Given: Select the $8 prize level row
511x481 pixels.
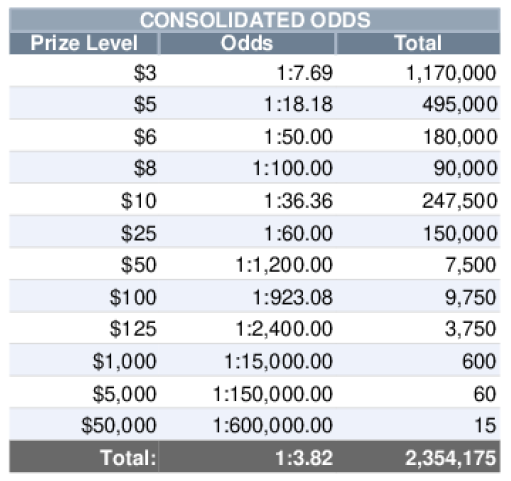Looking at the screenshot, I should (255, 168).
